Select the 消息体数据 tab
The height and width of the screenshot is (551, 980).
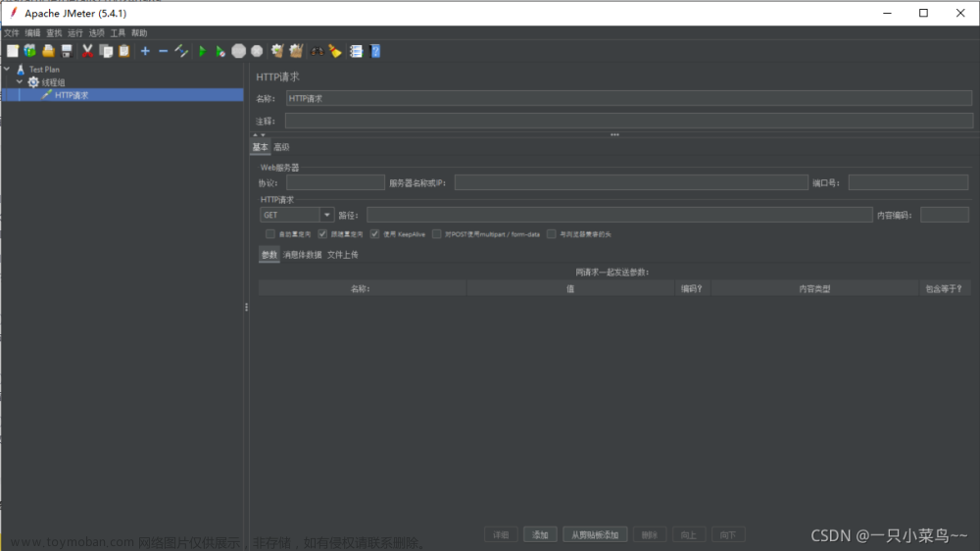pyautogui.click(x=303, y=255)
